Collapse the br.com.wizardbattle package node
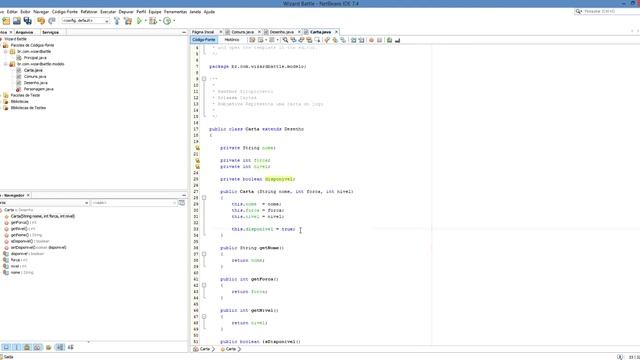640x360 pixels. (x=6, y=52)
